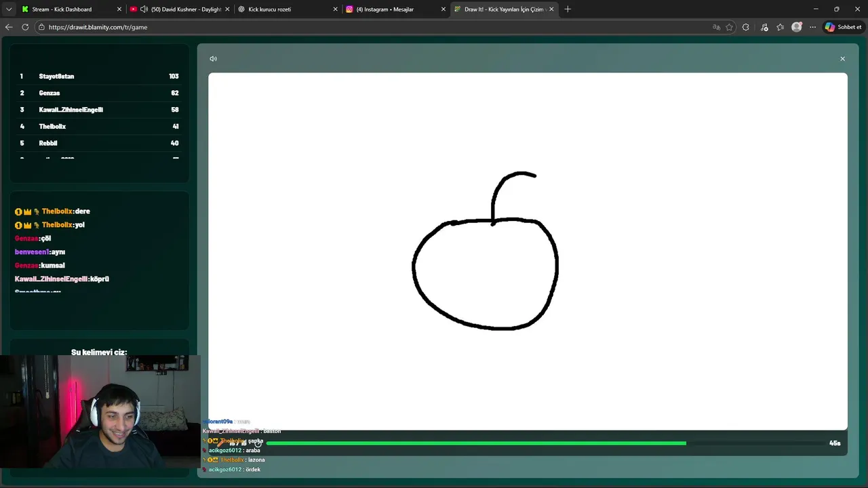Select Kawaii_ZihinselEngelli leaderboard row
The image size is (868, 488).
[99, 110]
